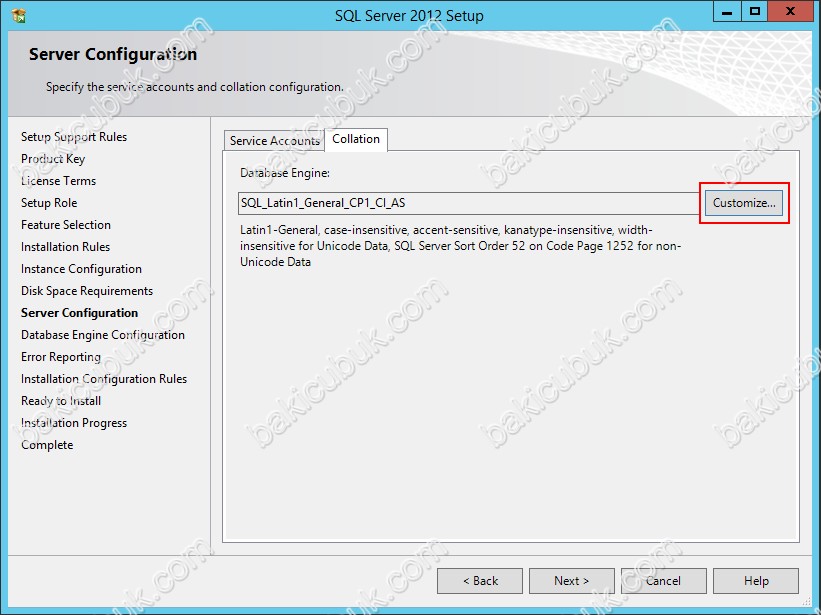Select Installation Rules step

(65, 247)
